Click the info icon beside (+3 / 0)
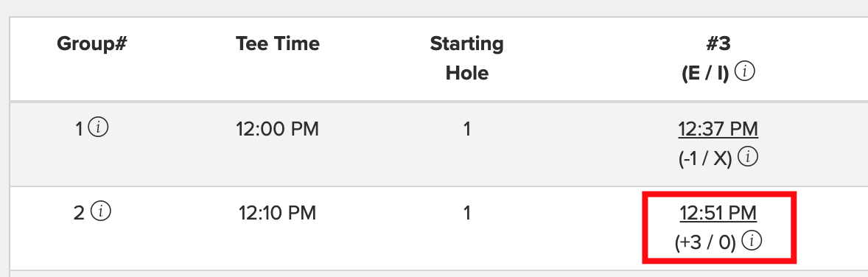This screenshot has height=277, width=868. 752,240
